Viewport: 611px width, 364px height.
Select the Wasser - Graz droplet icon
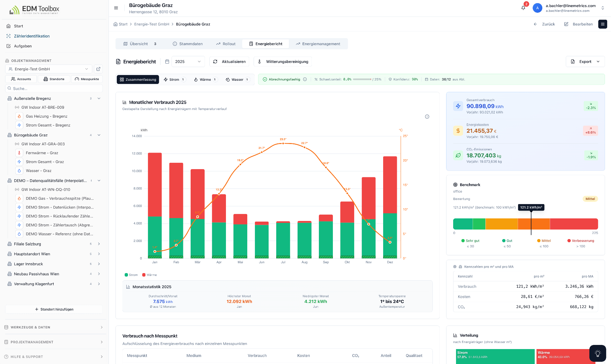pyautogui.click(x=19, y=171)
